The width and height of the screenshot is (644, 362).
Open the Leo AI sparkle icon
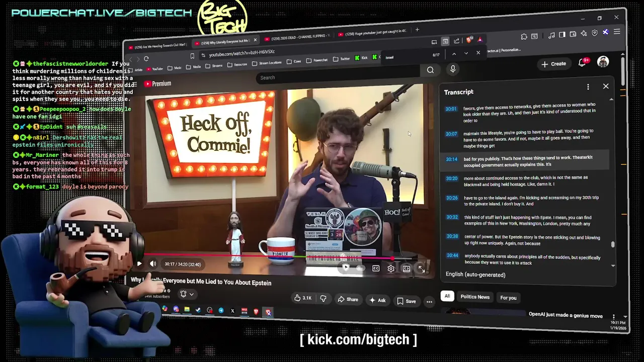pos(584,33)
